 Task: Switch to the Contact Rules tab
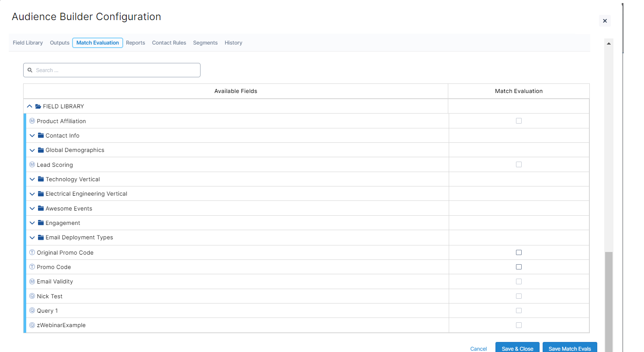[x=169, y=43]
